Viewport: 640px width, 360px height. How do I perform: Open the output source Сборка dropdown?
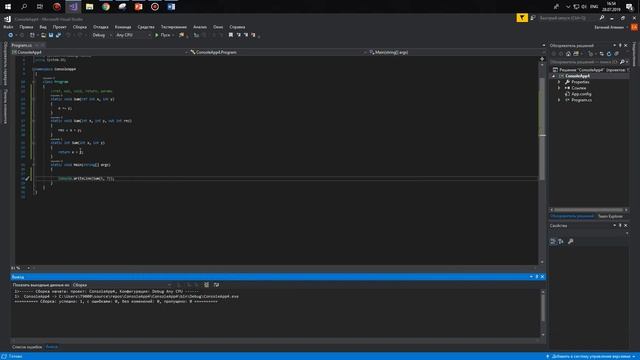click(122, 285)
